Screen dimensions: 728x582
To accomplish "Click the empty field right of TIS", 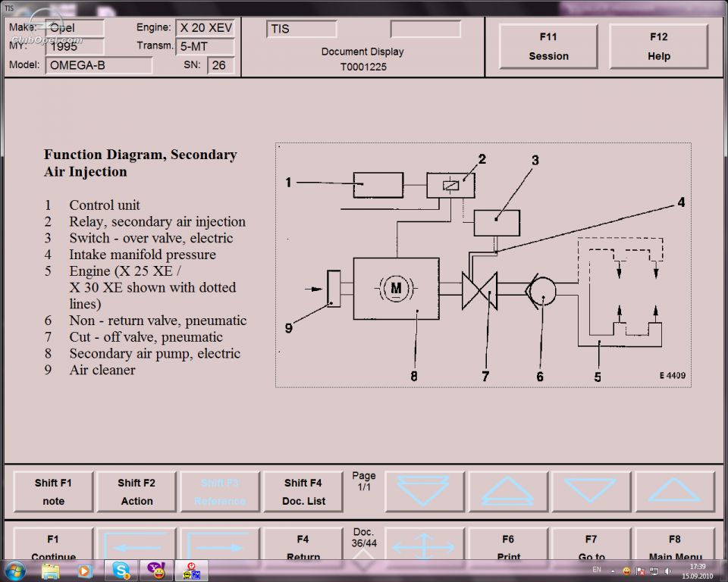I will click(425, 29).
